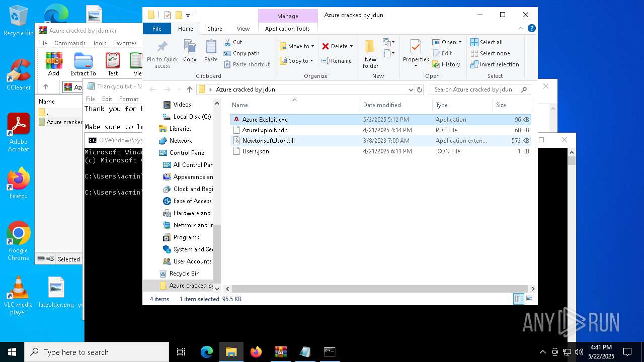Click the Copy ribbon icon
The height and width of the screenshot is (362, 644).
click(190, 51)
